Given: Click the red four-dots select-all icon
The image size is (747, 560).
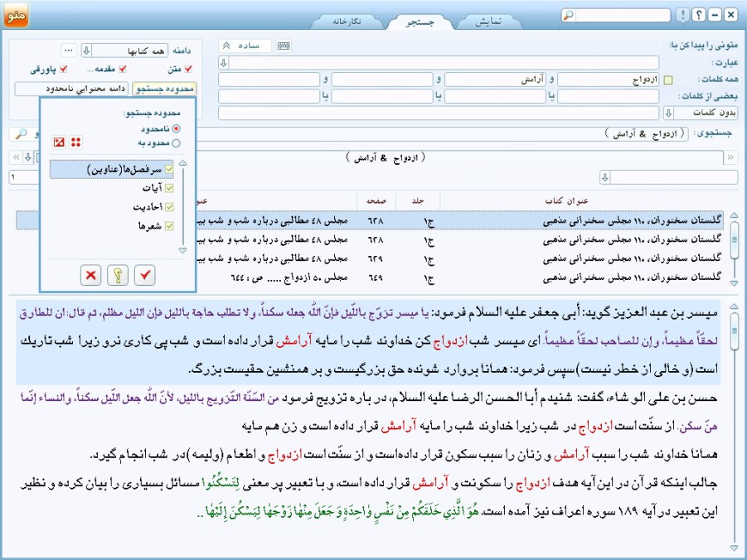Looking at the screenshot, I should [75, 142].
